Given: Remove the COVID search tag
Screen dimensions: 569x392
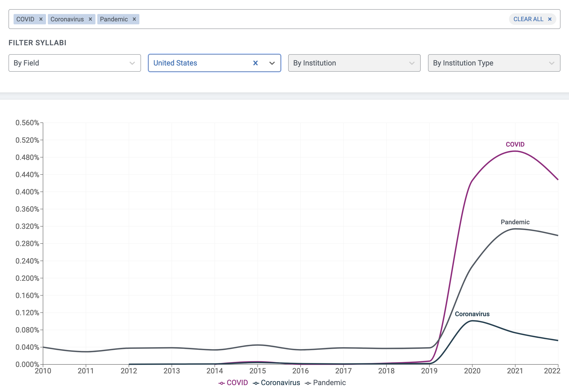Looking at the screenshot, I should [41, 19].
